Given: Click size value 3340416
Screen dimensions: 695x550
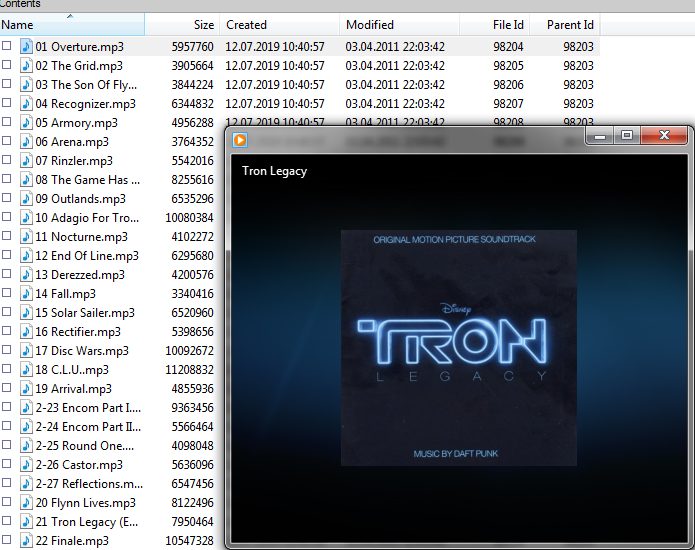Looking at the screenshot, I should point(192,294).
